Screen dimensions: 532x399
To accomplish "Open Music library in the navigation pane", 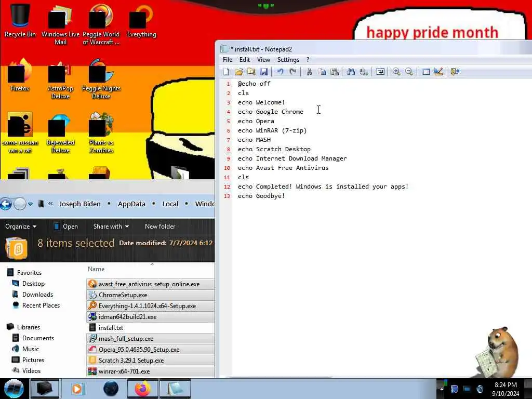I will [31, 349].
